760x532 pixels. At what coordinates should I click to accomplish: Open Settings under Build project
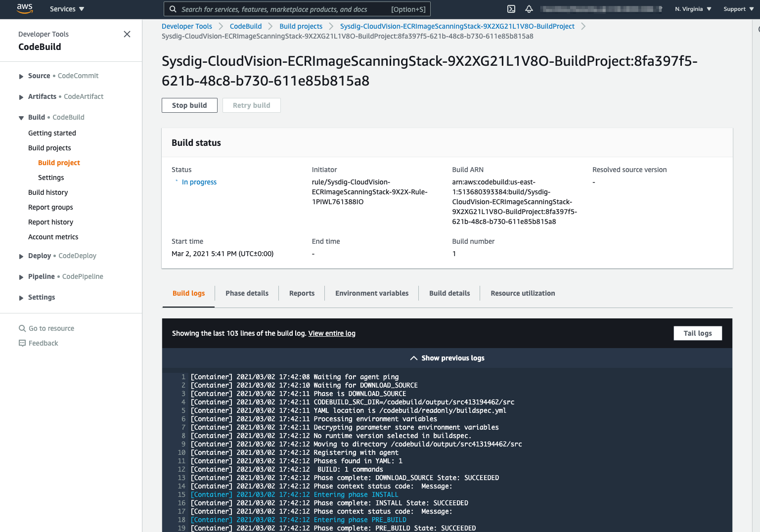click(x=51, y=177)
